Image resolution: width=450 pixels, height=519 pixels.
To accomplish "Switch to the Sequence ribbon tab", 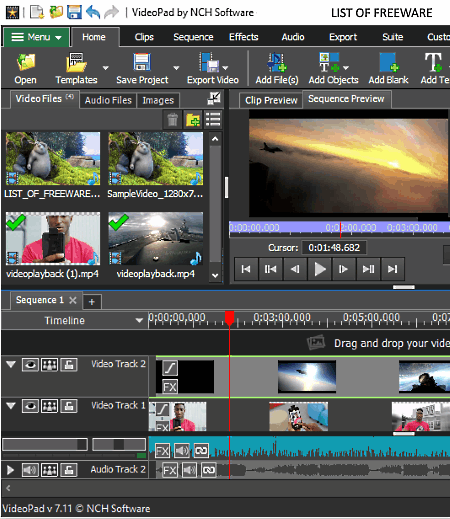I will click(193, 37).
